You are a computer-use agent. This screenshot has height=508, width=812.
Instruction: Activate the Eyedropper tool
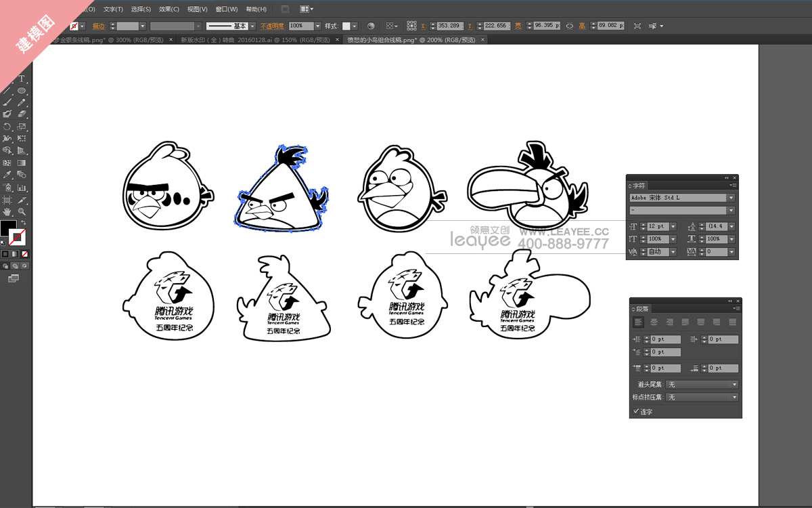pos(7,175)
